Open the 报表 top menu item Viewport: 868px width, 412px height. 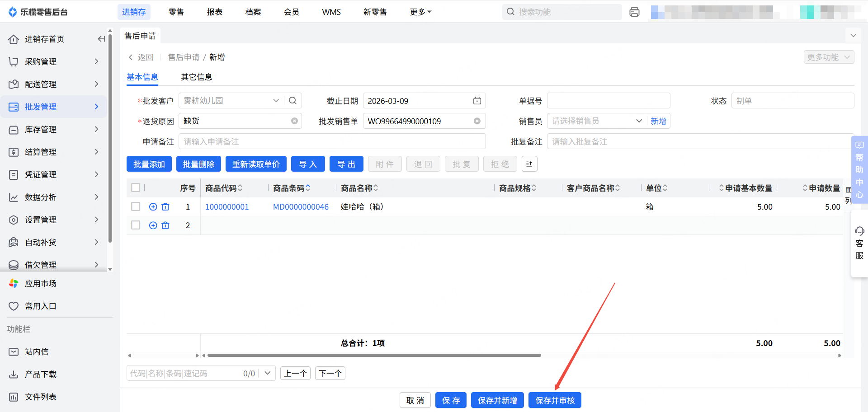click(x=215, y=12)
